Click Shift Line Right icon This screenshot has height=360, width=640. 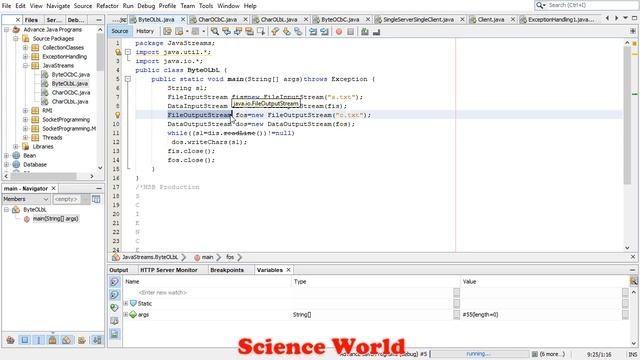324,31
